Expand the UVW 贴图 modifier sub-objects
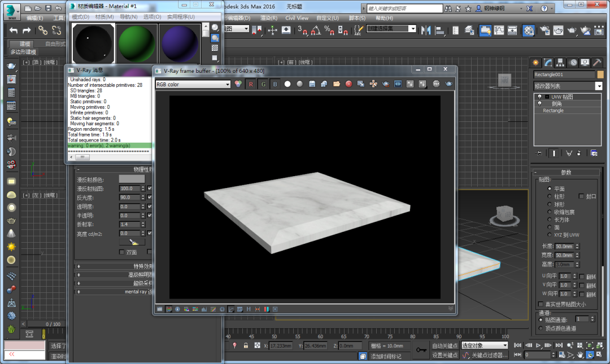The height and width of the screenshot is (364, 610). pyautogui.click(x=547, y=97)
